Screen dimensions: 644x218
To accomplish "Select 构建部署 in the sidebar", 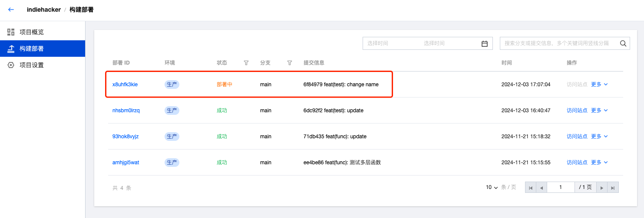I will click(31, 49).
